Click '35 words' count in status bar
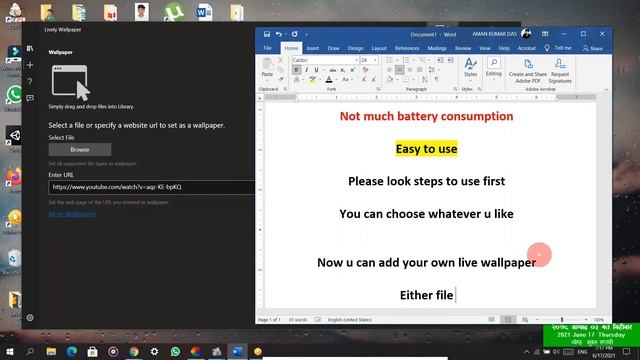Viewport: 640px width, 360px height. (x=298, y=320)
